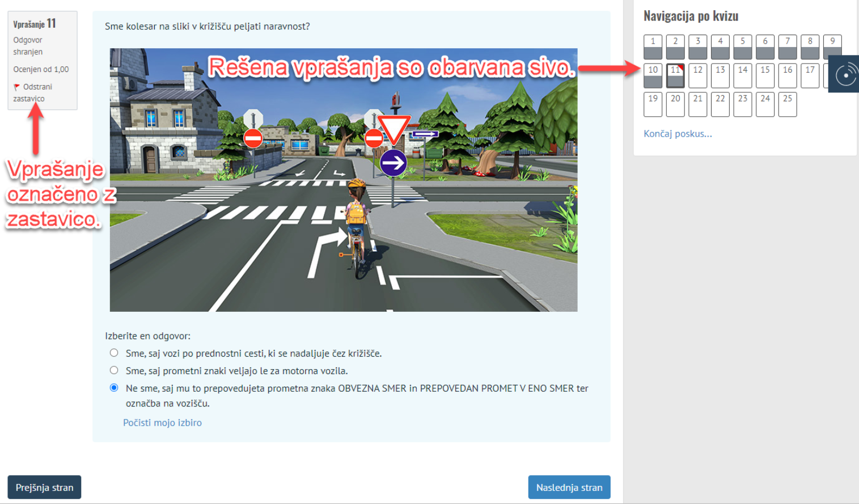Clear selection via Počisti mojo izbiro

pyautogui.click(x=162, y=422)
